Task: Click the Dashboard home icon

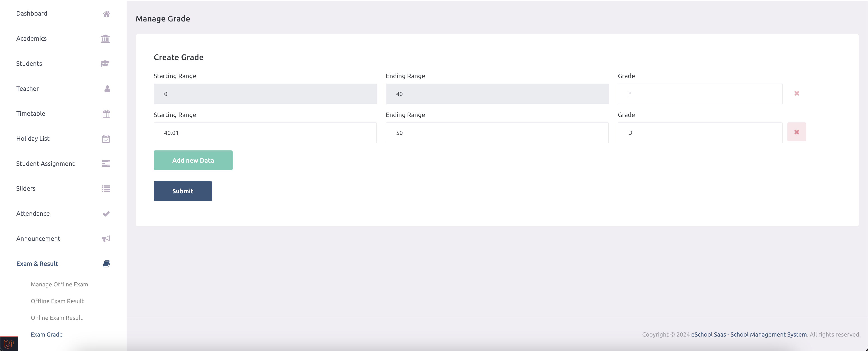Action: tap(106, 14)
